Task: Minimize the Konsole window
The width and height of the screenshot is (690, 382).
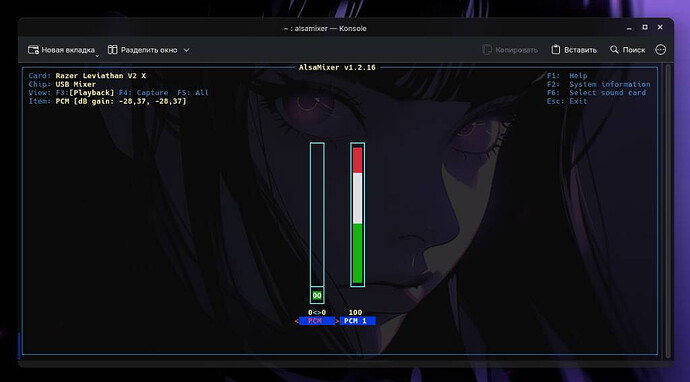Action: (629, 28)
